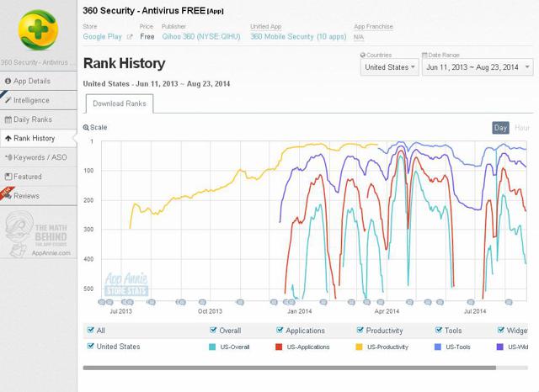Open Keywords / ASO in sidebar
The image size is (539, 392).
click(38, 157)
